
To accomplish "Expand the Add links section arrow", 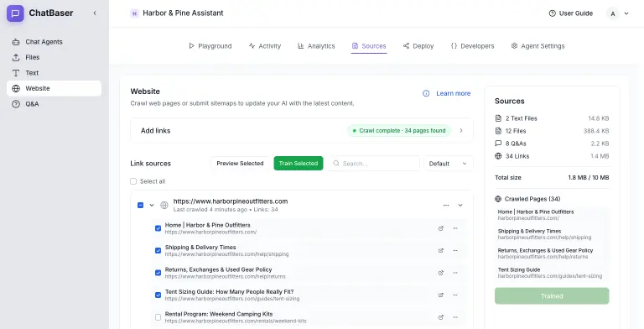I will (461, 130).
